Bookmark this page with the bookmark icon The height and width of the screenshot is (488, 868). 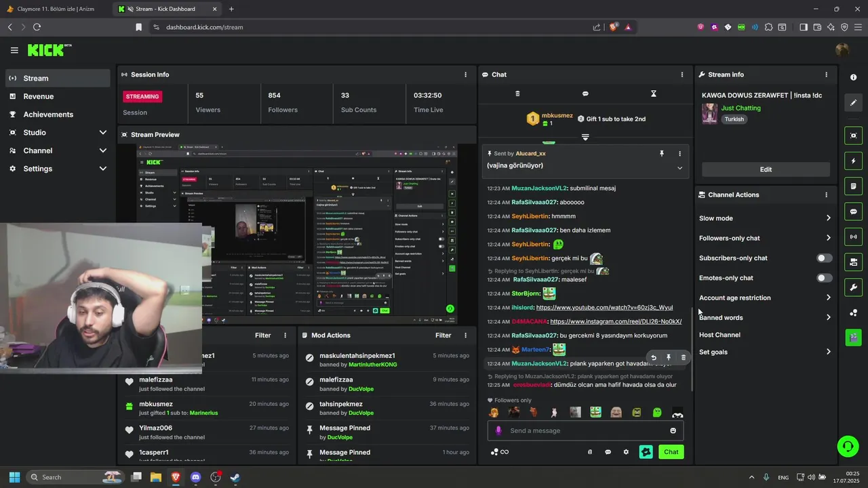[138, 27]
